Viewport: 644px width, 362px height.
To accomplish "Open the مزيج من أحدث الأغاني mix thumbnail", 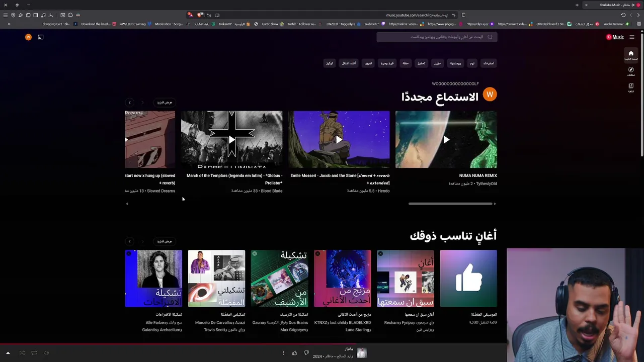I will click(343, 279).
